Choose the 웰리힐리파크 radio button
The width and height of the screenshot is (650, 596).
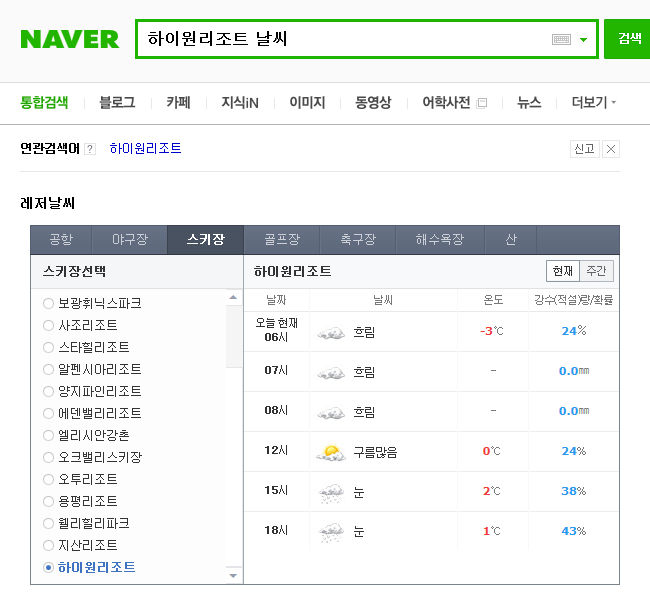[x=49, y=523]
